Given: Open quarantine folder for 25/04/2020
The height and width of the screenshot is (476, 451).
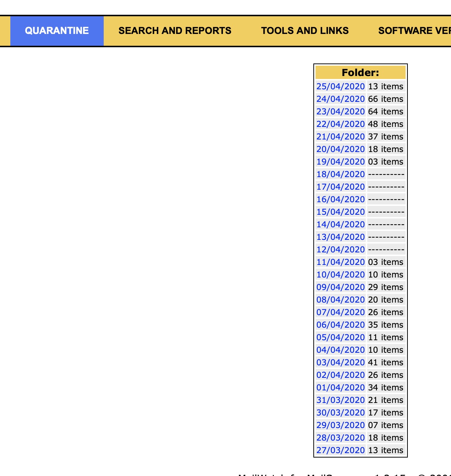Looking at the screenshot, I should coord(341,86).
